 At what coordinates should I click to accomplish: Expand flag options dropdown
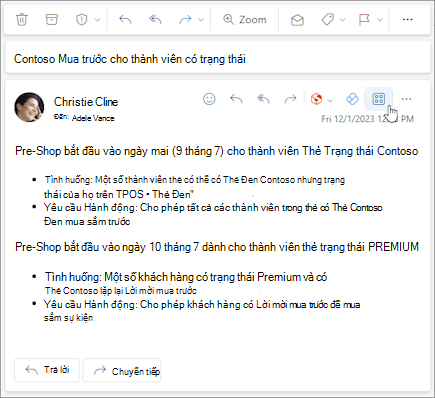[380, 20]
